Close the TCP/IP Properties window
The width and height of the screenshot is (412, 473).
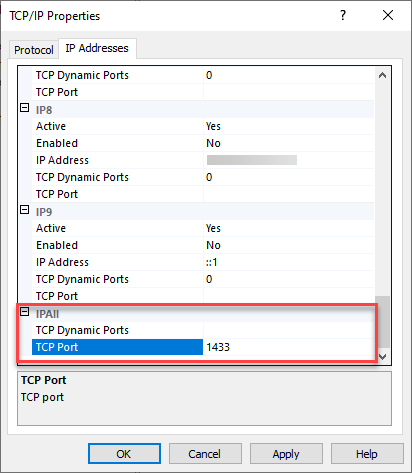[388, 15]
